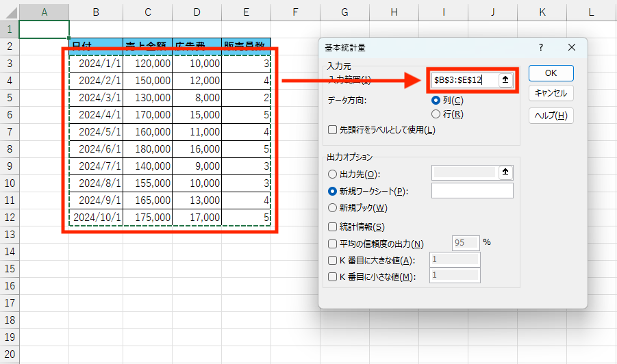Image resolution: width=617 pixels, height=364 pixels.
Task: Click cell A1
Action: (44, 29)
